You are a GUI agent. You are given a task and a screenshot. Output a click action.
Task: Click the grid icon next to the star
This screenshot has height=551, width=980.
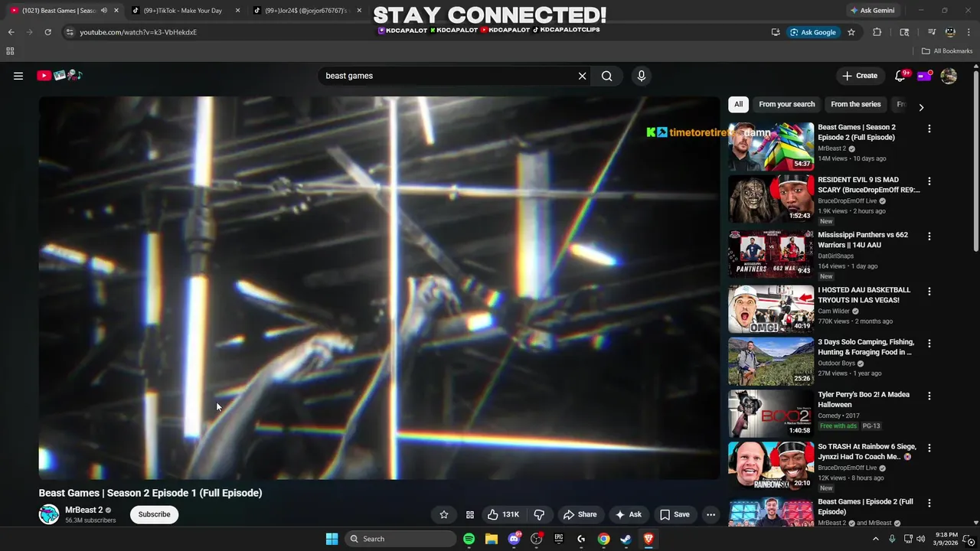(470, 514)
